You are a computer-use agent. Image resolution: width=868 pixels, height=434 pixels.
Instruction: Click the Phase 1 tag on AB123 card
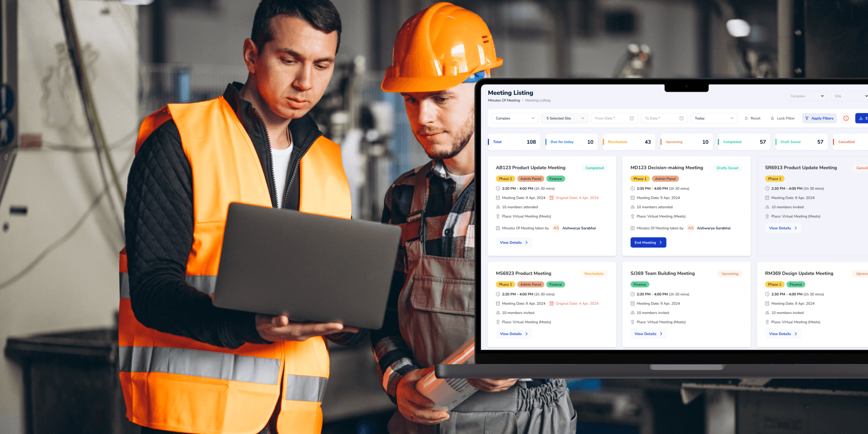[x=505, y=179]
